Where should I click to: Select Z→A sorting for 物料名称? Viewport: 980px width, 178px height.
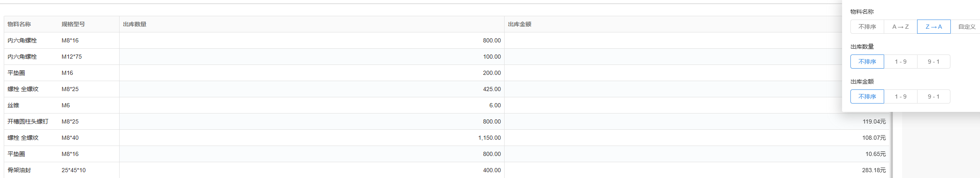pyautogui.click(x=934, y=27)
